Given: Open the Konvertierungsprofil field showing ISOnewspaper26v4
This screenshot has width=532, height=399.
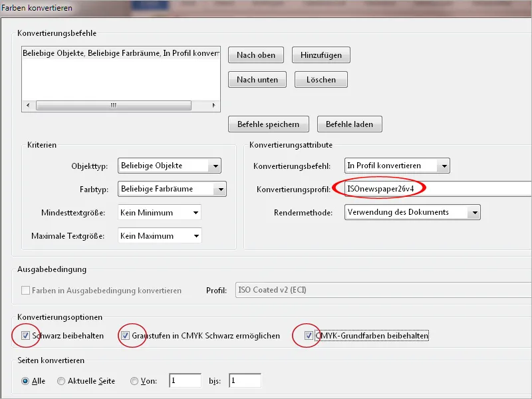Looking at the screenshot, I should (438, 189).
